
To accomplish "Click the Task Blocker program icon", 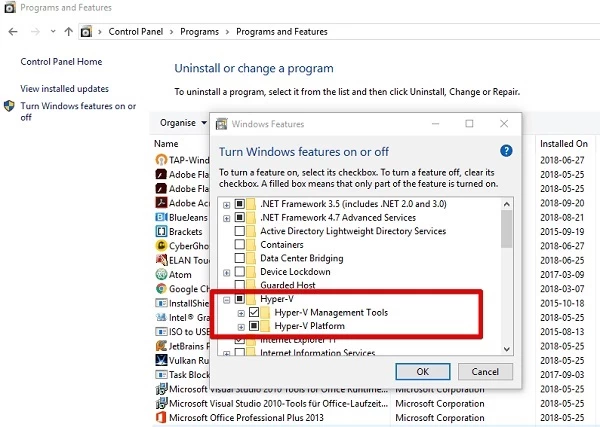I will click(x=161, y=375).
